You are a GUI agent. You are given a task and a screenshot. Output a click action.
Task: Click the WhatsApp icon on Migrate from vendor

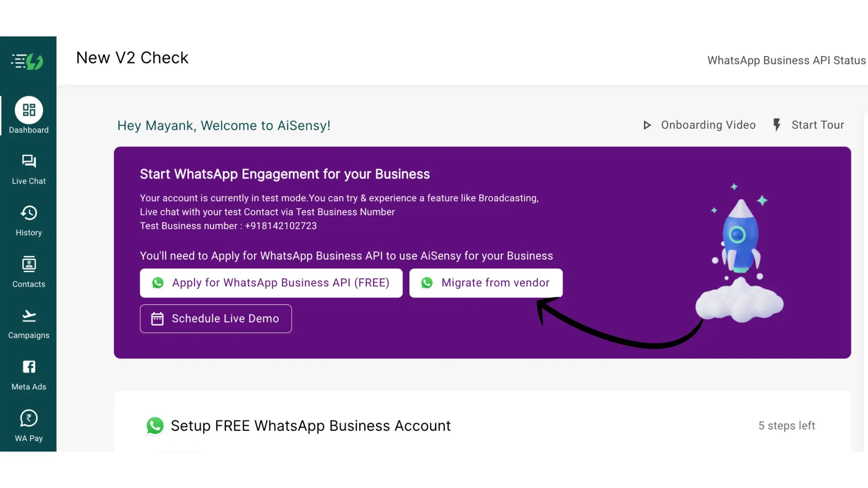428,283
